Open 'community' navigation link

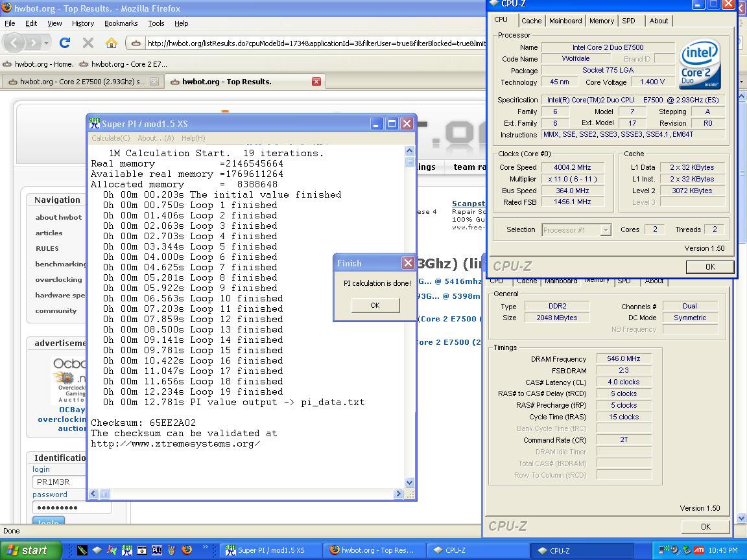(56, 310)
